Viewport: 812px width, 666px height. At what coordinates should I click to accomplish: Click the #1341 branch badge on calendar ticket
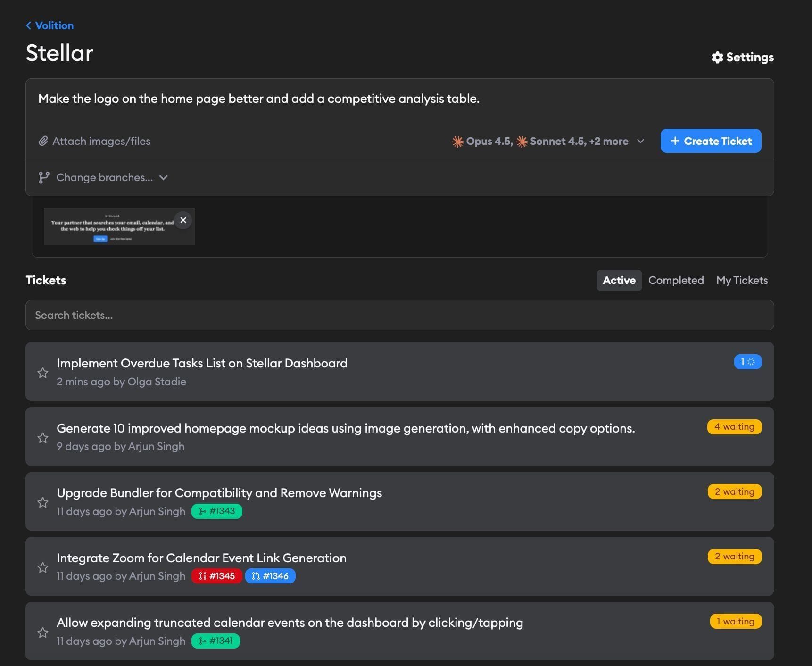tap(215, 641)
